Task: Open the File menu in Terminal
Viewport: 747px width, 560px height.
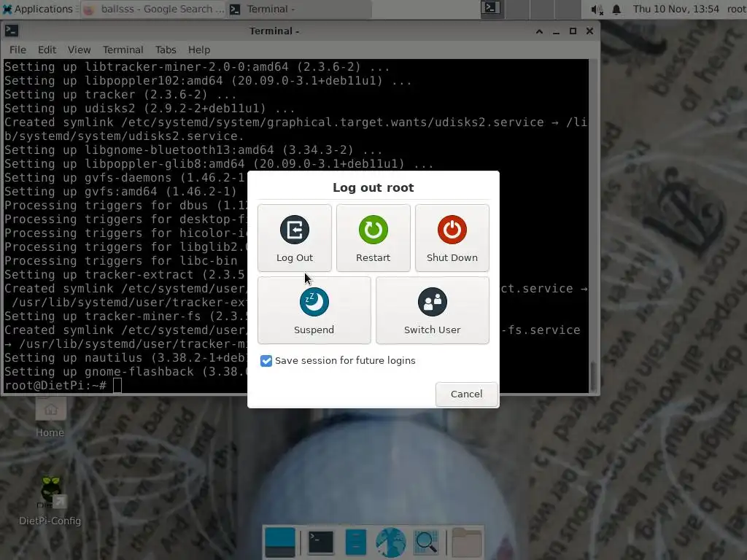Action: (x=18, y=50)
